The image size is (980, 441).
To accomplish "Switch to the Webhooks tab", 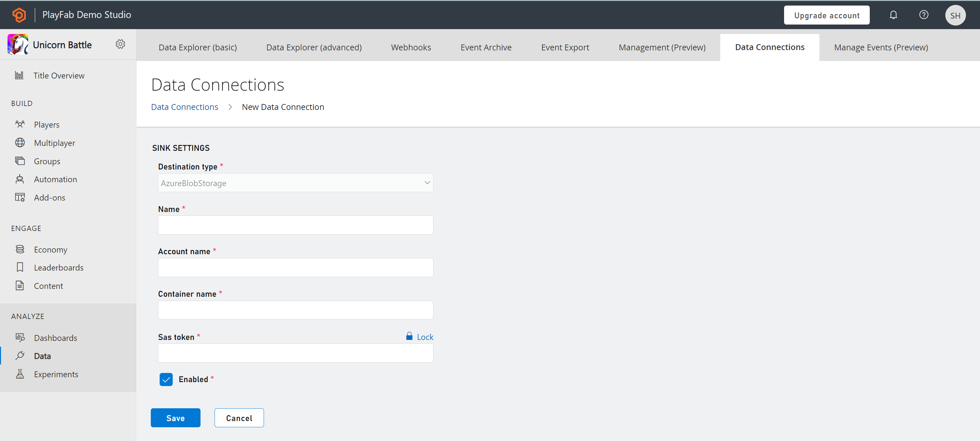I will click(411, 47).
